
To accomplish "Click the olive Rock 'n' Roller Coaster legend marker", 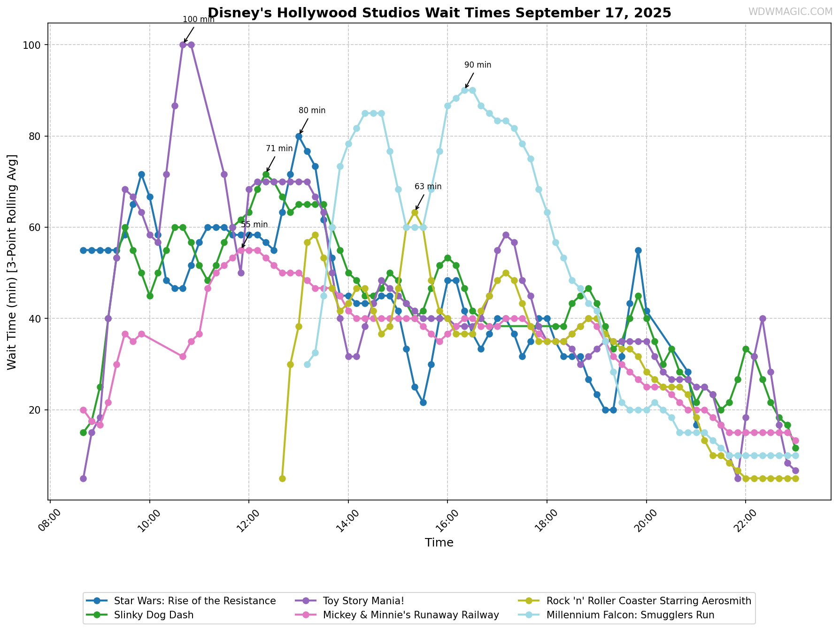I will click(x=530, y=601).
